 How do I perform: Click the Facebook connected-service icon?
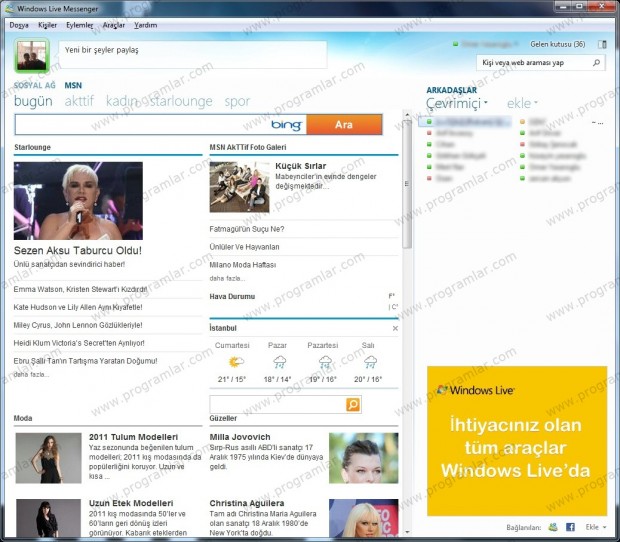click(570, 527)
